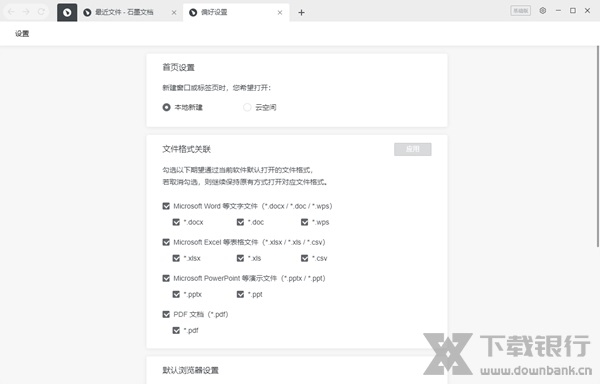Click the 应用 apply button
The image size is (600, 384).
click(x=412, y=149)
